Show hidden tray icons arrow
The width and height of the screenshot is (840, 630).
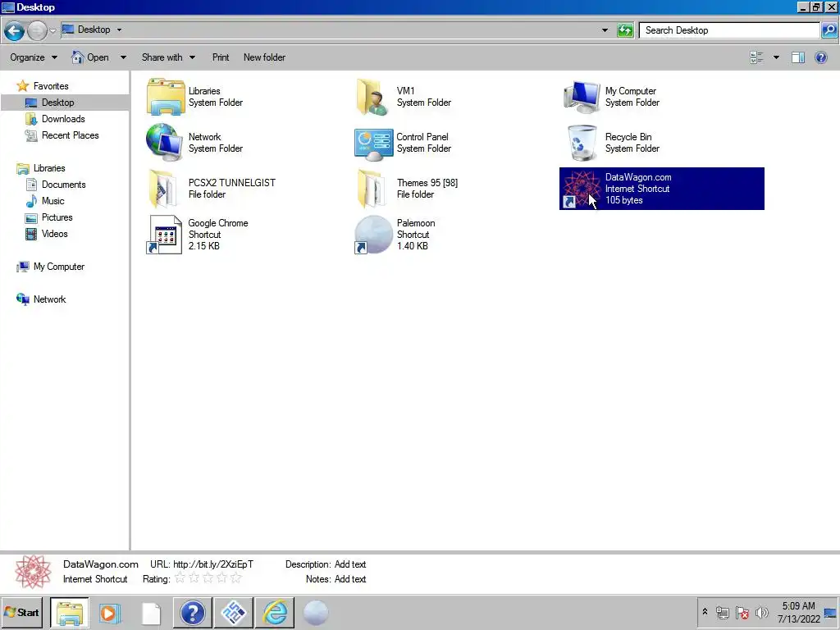[x=705, y=612]
